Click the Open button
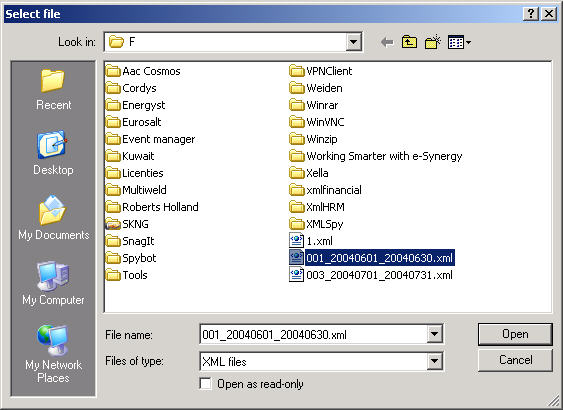 [x=515, y=334]
